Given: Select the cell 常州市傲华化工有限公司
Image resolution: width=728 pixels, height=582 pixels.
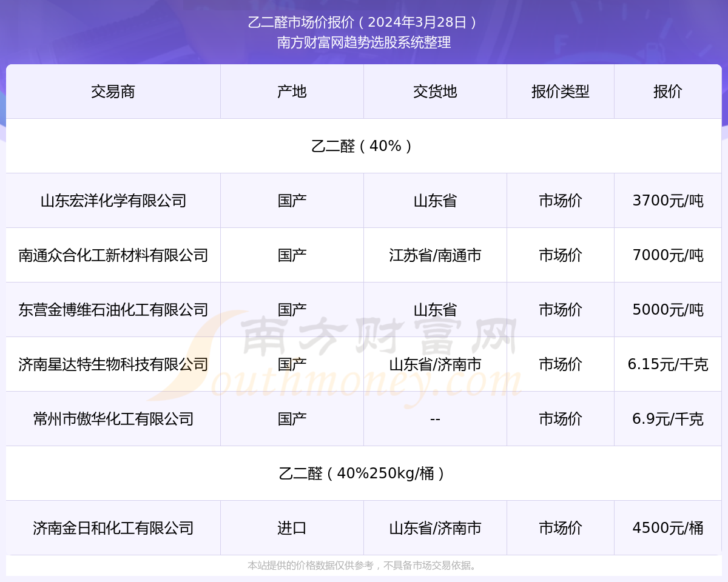Looking at the screenshot, I should point(113,419).
